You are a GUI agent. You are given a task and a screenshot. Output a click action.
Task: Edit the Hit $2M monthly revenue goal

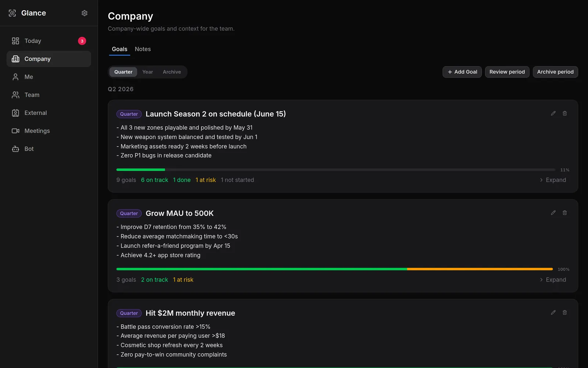coord(553,312)
